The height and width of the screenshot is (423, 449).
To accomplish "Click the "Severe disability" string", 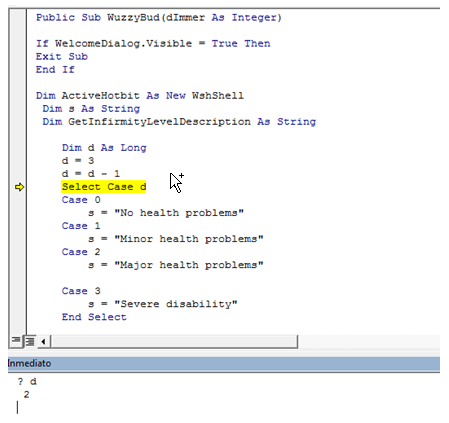I will point(176,304).
